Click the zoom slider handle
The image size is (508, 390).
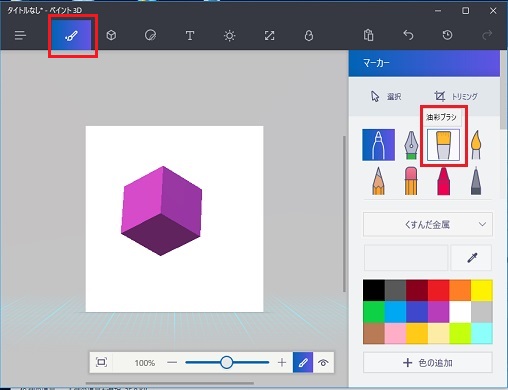227,362
